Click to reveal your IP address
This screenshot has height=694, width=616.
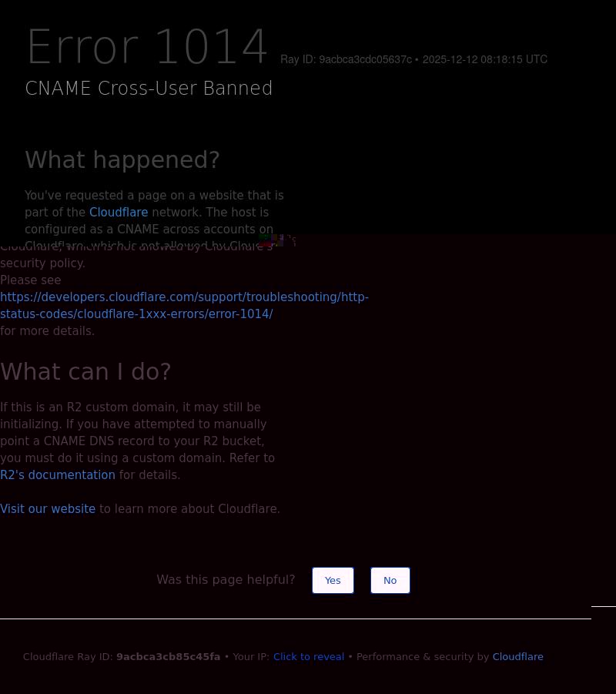coord(308,657)
